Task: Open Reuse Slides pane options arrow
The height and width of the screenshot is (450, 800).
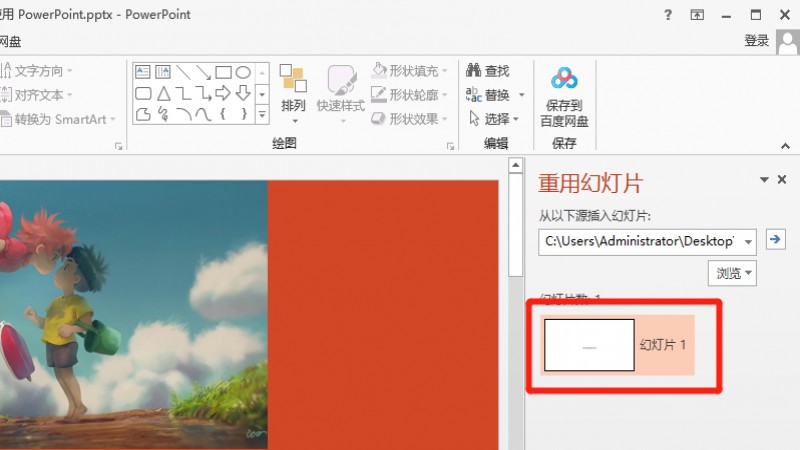Action: (764, 180)
